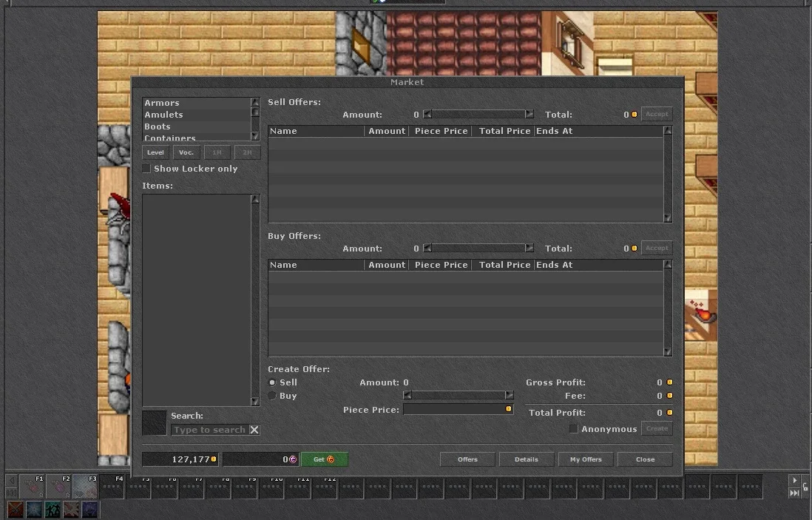Increase Sell Offers amount with right arrow

pyautogui.click(x=530, y=114)
